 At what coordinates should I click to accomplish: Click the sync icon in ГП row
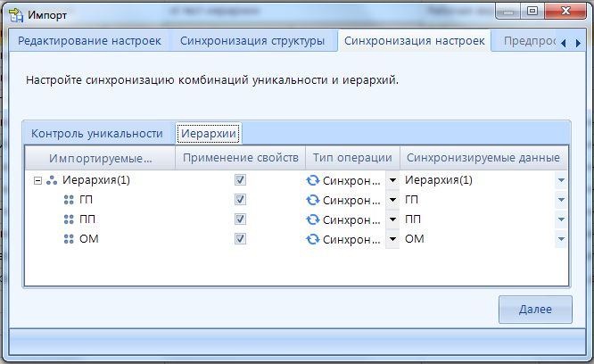313,200
